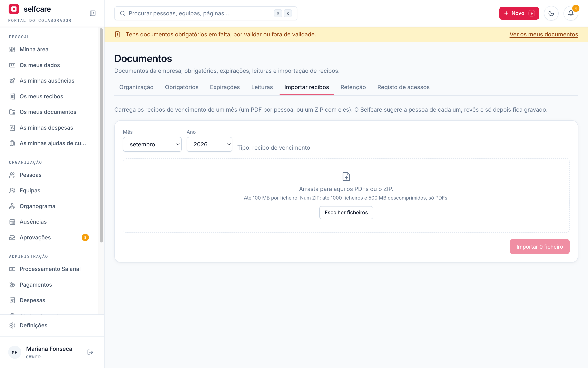Click the Pessoas people icon
Viewport: 588px width, 368px height.
click(12, 175)
